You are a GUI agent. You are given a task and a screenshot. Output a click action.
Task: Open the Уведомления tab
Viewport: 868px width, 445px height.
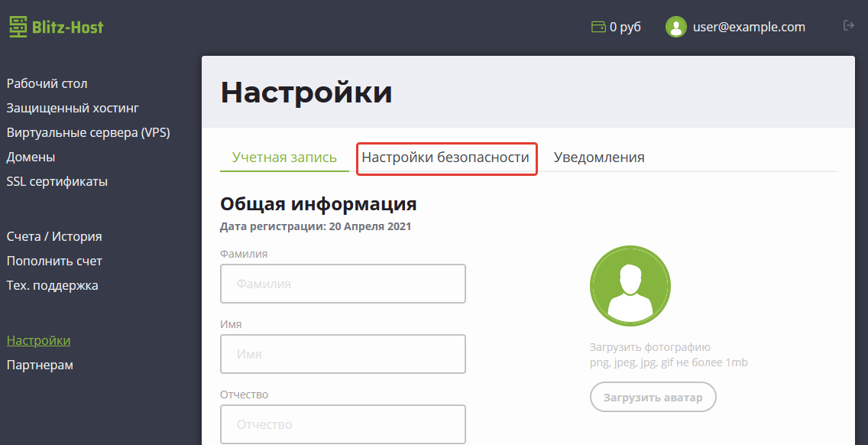599,158
